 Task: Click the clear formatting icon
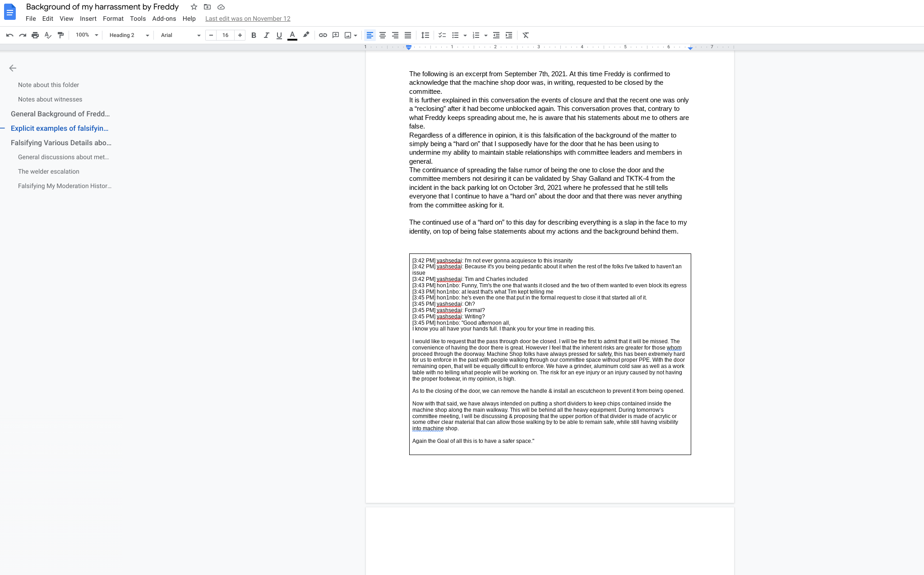pos(526,35)
